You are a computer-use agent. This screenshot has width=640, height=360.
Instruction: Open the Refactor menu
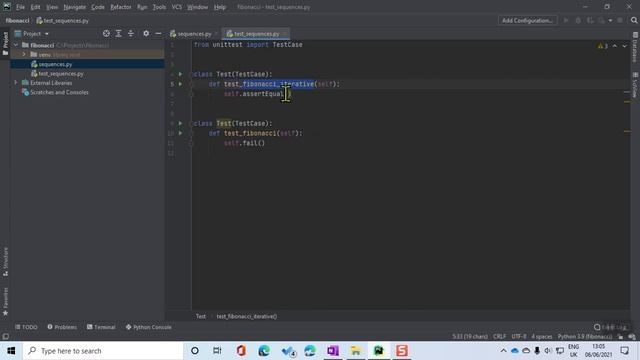tap(121, 7)
